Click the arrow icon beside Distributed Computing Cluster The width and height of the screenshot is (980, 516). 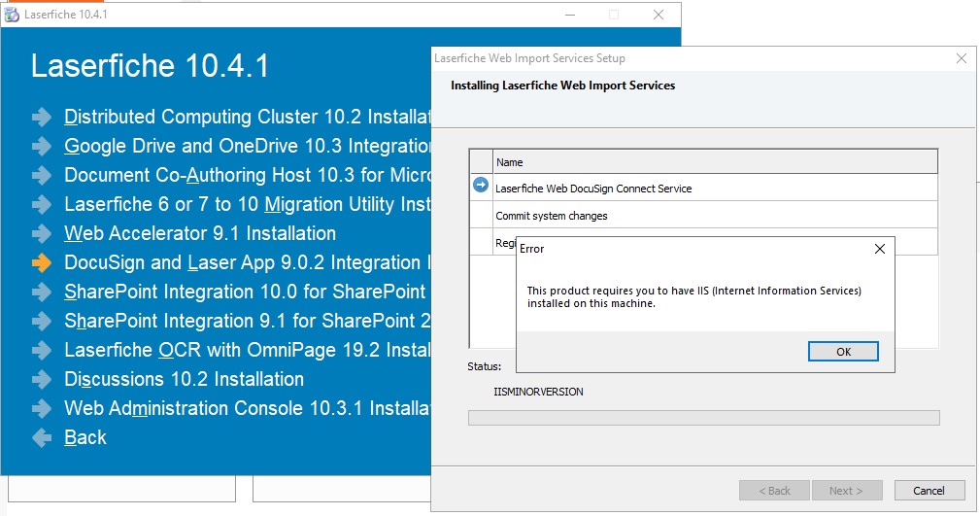(42, 117)
